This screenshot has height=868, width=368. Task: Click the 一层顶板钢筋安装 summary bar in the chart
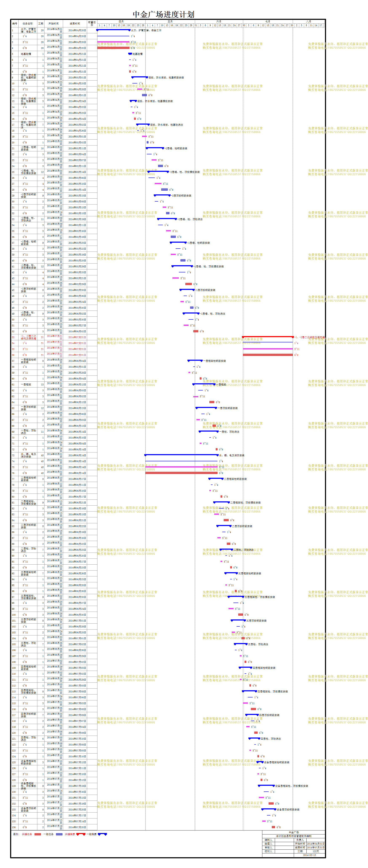point(206,408)
